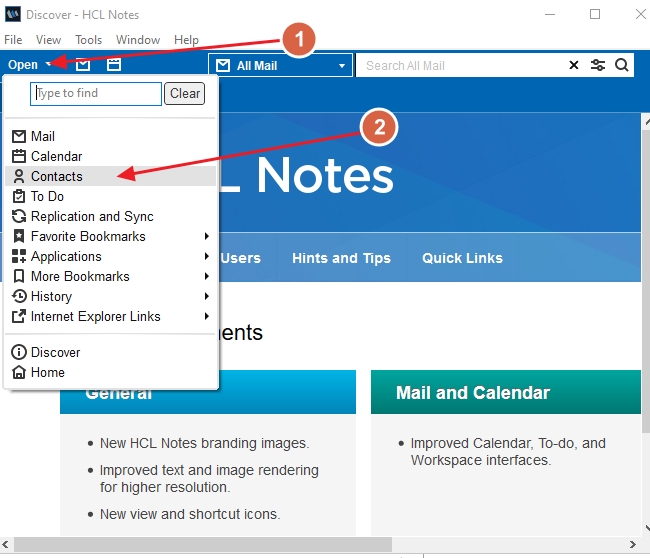
Task: Open the Discover menu entry
Action: tap(110, 352)
